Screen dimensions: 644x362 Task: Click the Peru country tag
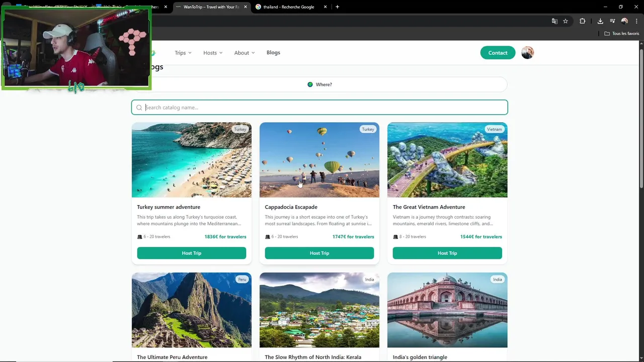point(242,280)
